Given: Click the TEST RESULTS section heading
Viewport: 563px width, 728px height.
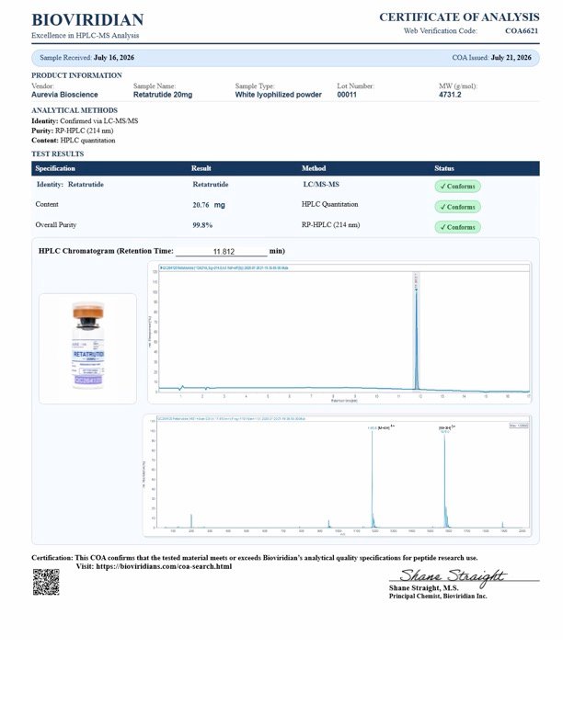Looking at the screenshot, I should 58,154.
